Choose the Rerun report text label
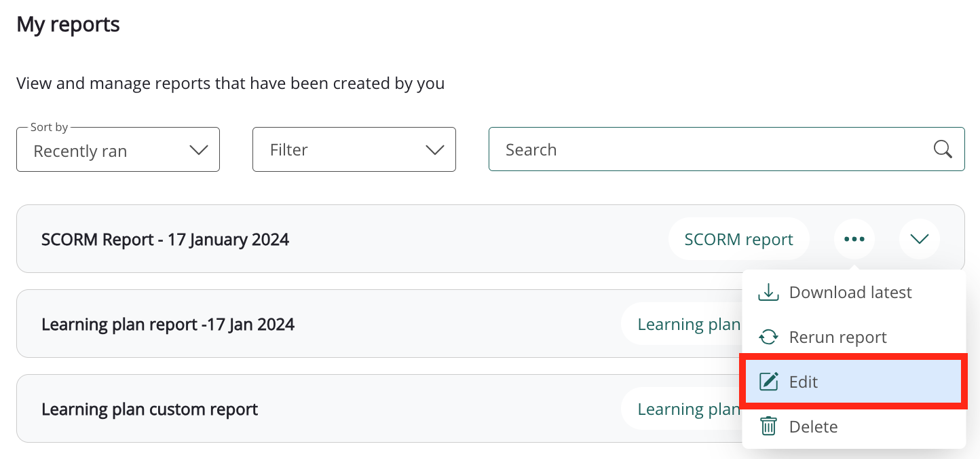Image resolution: width=980 pixels, height=459 pixels. point(837,337)
